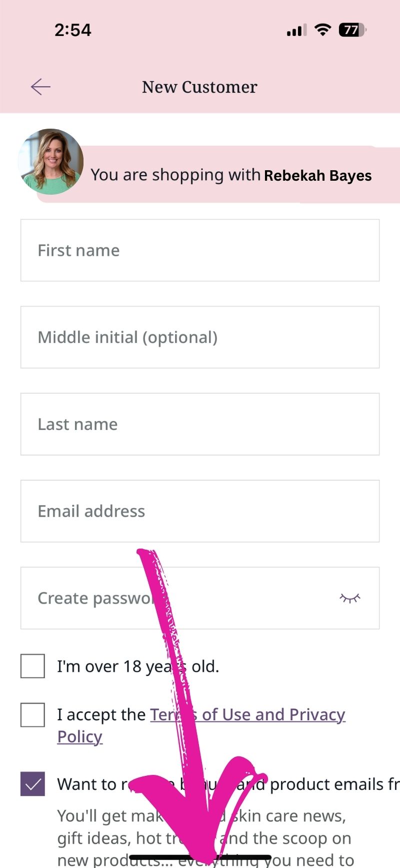This screenshot has height=868, width=400.
Task: Tick the accept Terms of Use checkbox
Action: click(32, 714)
